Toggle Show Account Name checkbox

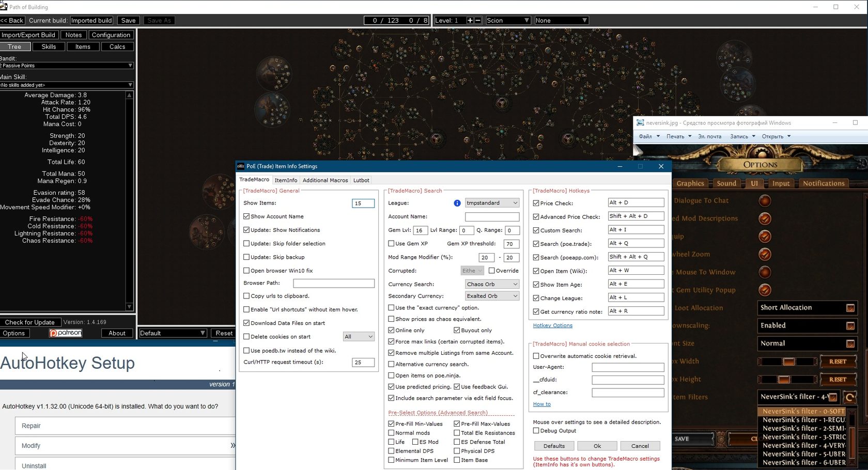(x=246, y=216)
